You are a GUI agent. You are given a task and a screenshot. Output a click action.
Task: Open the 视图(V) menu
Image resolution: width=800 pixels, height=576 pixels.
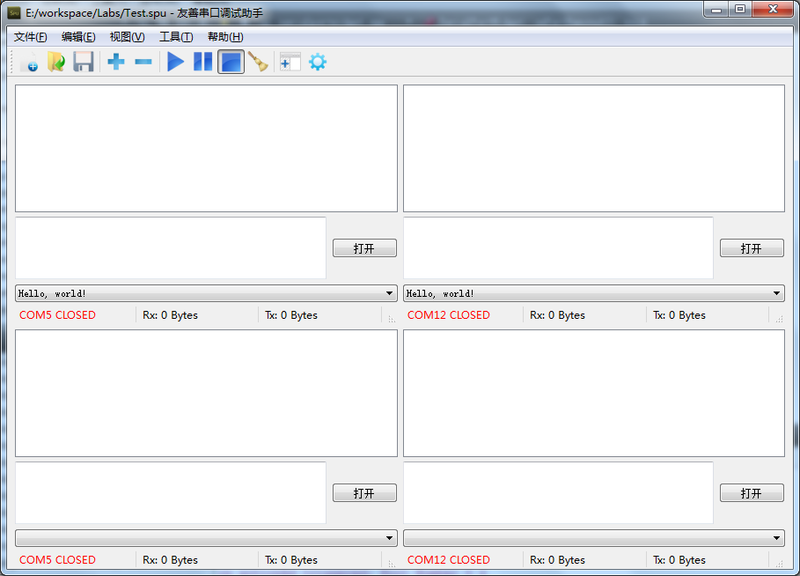[x=127, y=37]
